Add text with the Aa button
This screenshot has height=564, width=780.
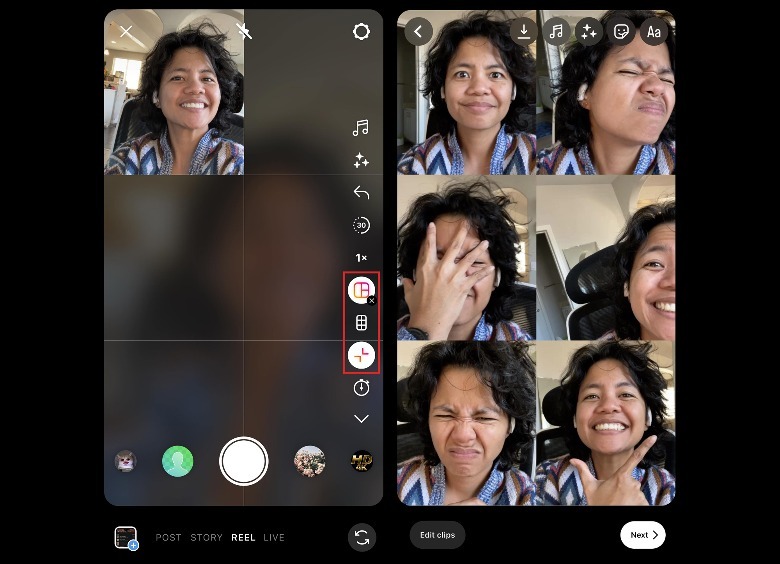tap(654, 32)
